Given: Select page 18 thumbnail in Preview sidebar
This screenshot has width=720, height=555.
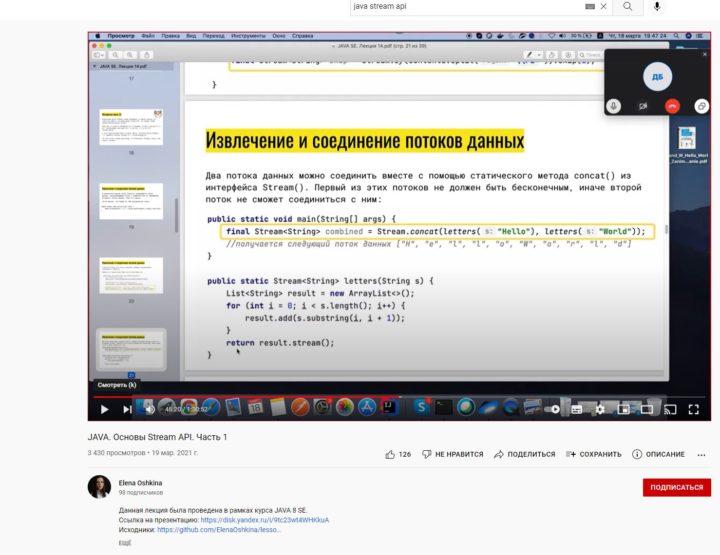Looking at the screenshot, I should pos(131,127).
